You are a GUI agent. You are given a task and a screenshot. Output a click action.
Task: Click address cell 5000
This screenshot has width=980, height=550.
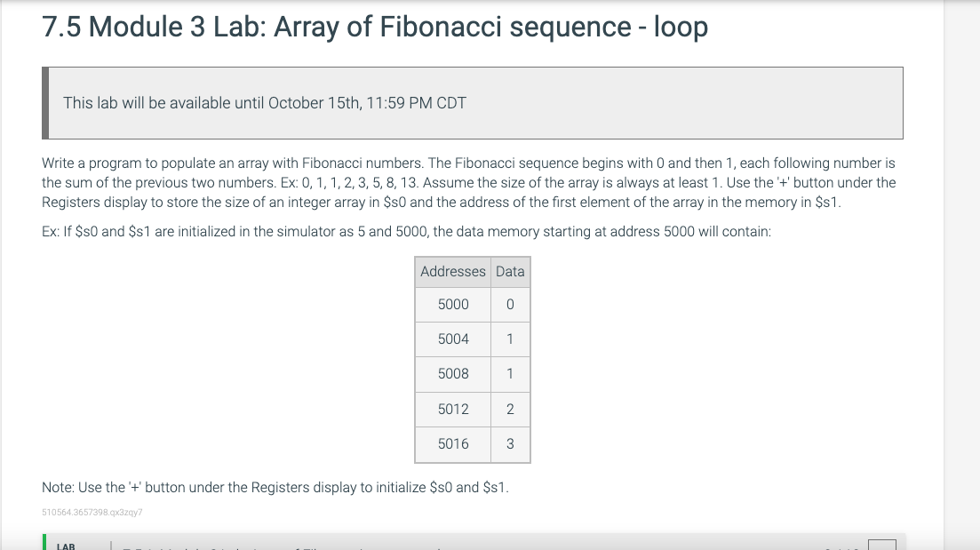(452, 305)
